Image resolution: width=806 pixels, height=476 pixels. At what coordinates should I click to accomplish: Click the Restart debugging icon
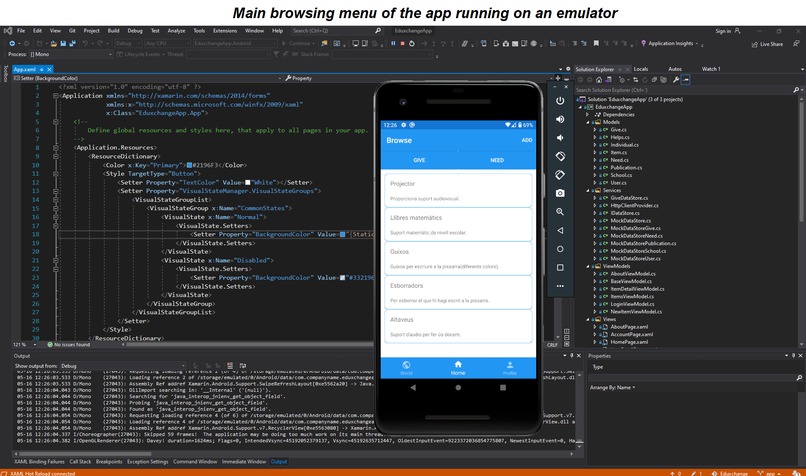pos(412,44)
